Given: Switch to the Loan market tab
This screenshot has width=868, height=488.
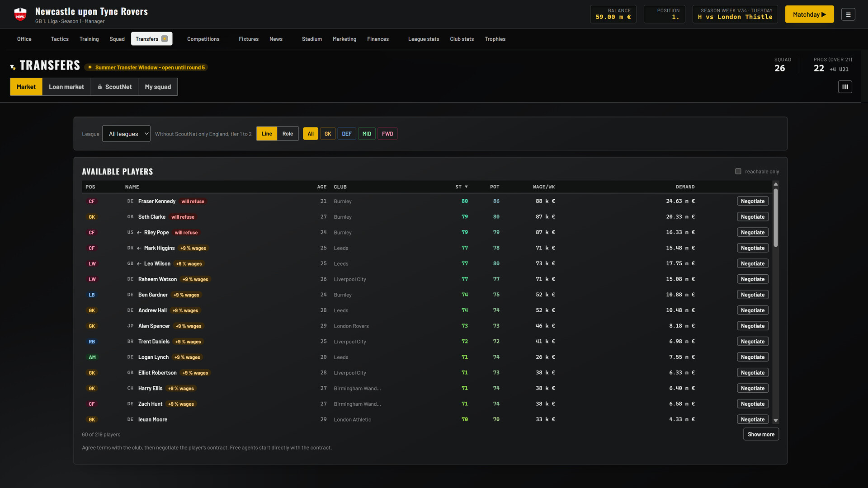Looking at the screenshot, I should coord(66,87).
